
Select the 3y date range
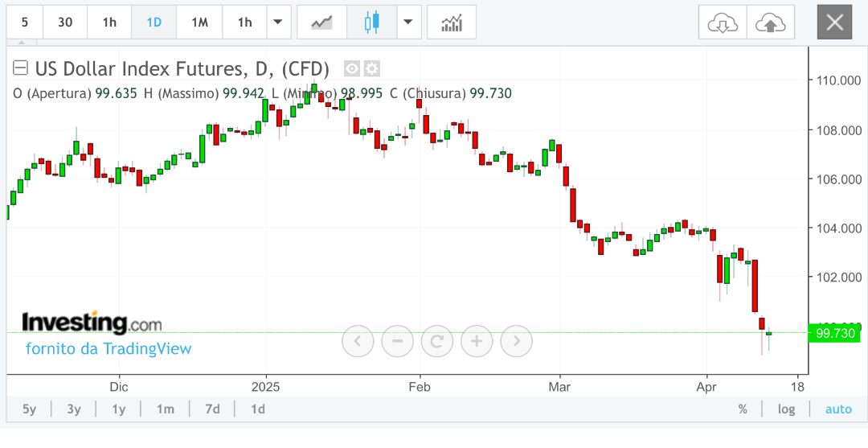[x=74, y=409]
